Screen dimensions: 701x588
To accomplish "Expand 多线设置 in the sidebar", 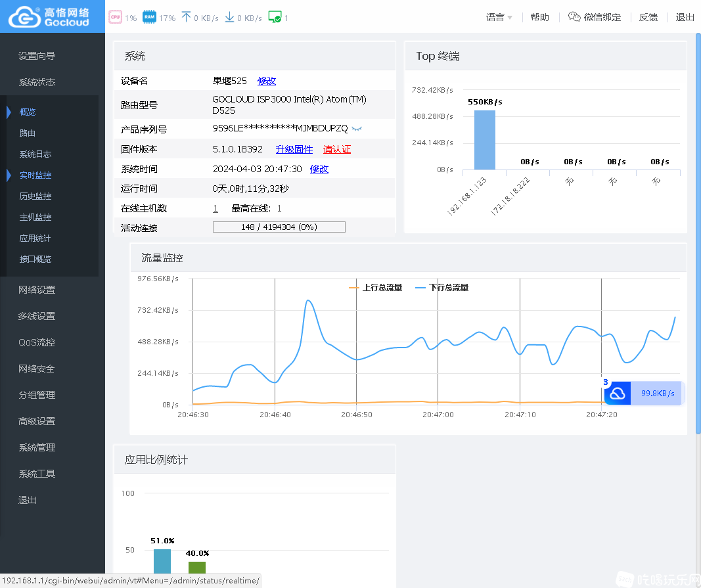I will pos(37,316).
